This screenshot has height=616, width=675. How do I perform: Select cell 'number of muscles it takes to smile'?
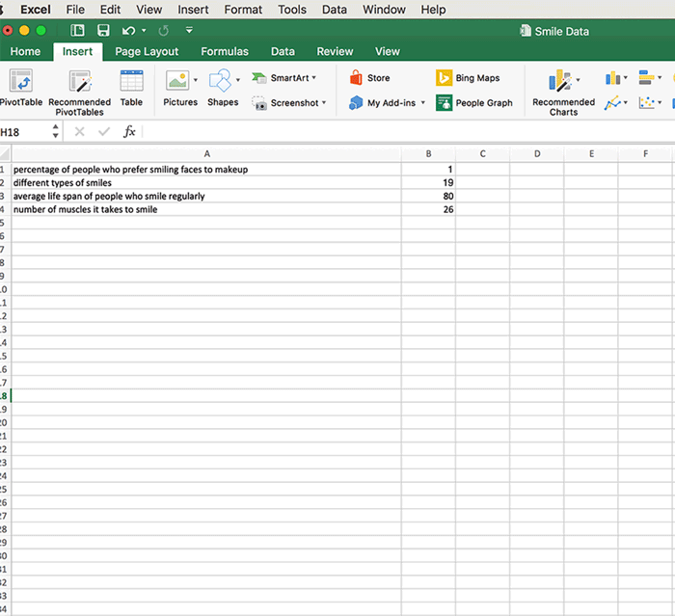[206, 209]
